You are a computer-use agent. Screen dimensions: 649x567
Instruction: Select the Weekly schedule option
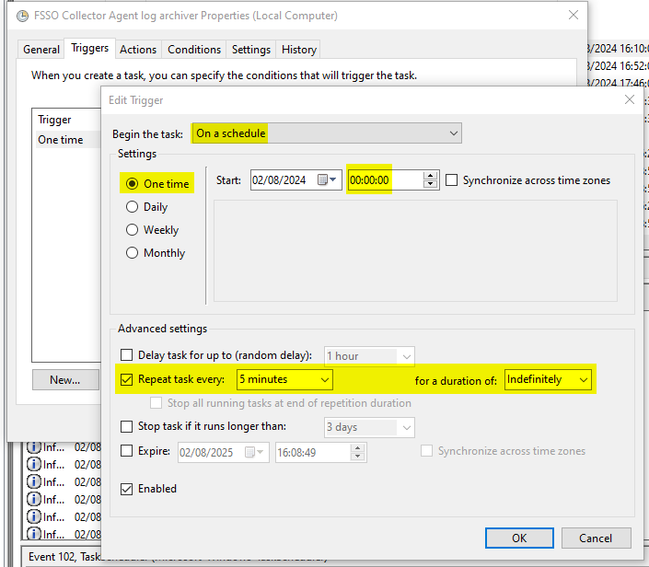coord(132,230)
